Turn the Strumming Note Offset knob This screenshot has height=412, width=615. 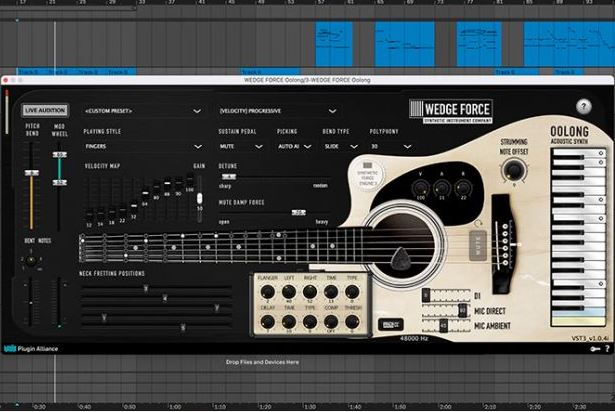pyautogui.click(x=513, y=171)
